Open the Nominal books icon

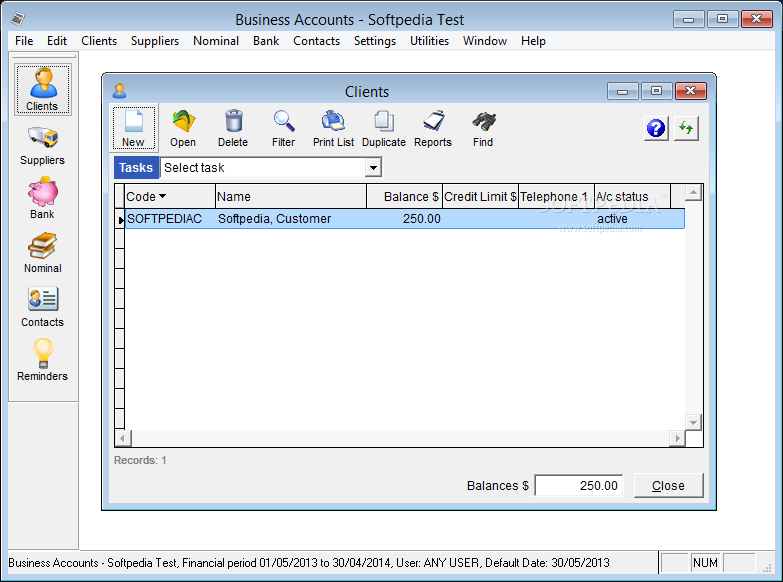point(42,245)
